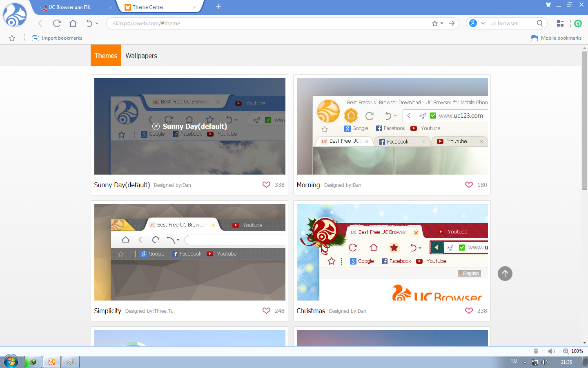Go back using the back arrow
This screenshot has width=588, height=368.
pyautogui.click(x=40, y=23)
